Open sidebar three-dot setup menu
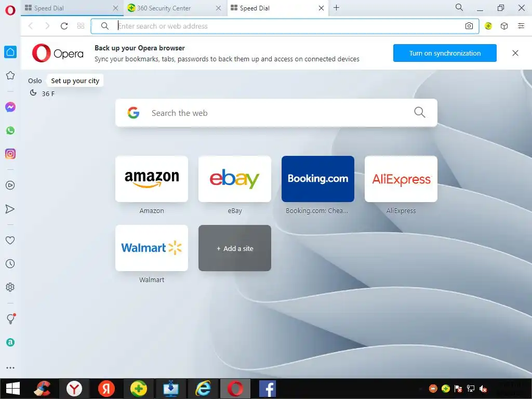Screen dimensions: 532x399 click(x=10, y=368)
